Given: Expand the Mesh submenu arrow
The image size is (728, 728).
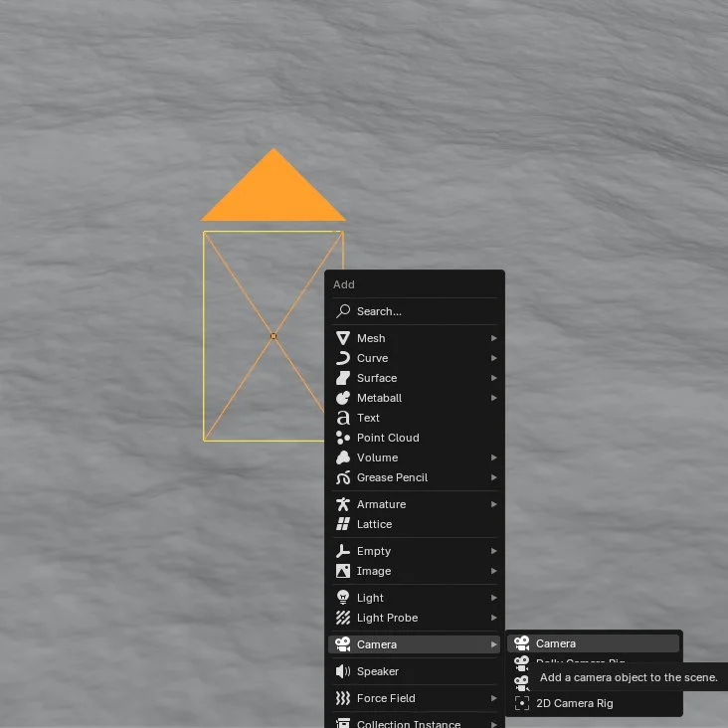Looking at the screenshot, I should pyautogui.click(x=494, y=338).
